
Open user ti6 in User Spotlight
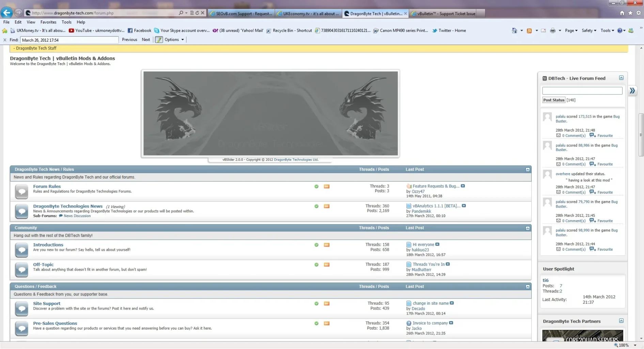(546, 280)
